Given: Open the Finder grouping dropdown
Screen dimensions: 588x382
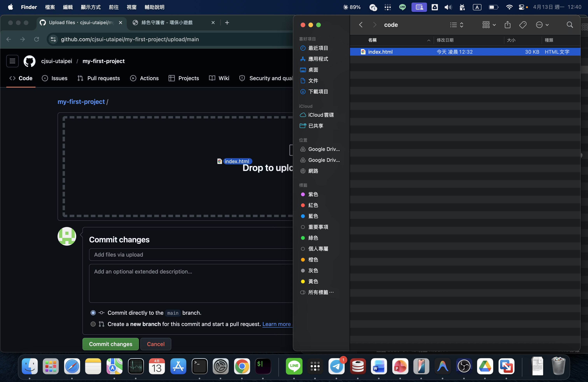Looking at the screenshot, I should point(489,25).
